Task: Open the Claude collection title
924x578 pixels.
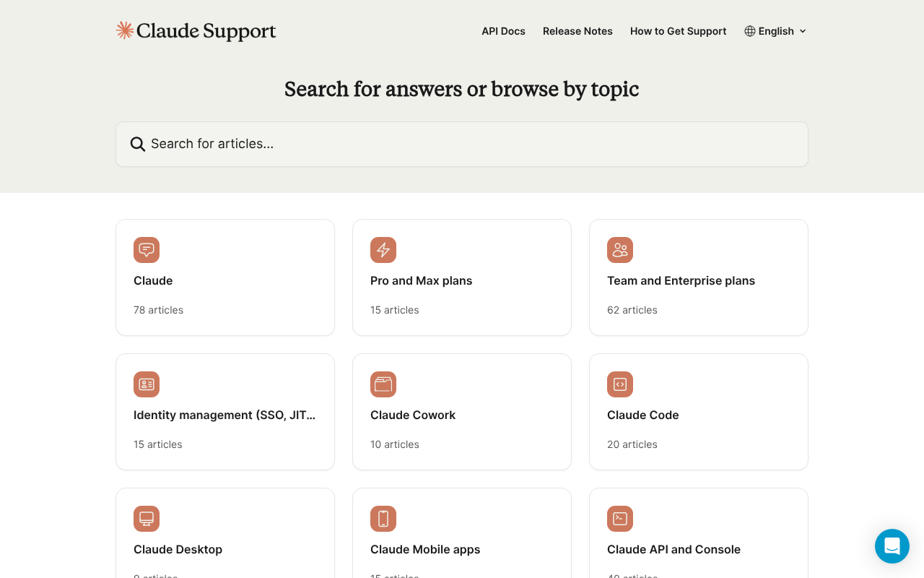Action: pos(153,280)
